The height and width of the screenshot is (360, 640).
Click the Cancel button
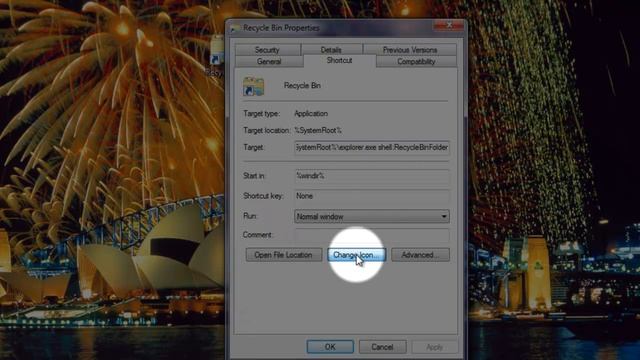[382, 347]
